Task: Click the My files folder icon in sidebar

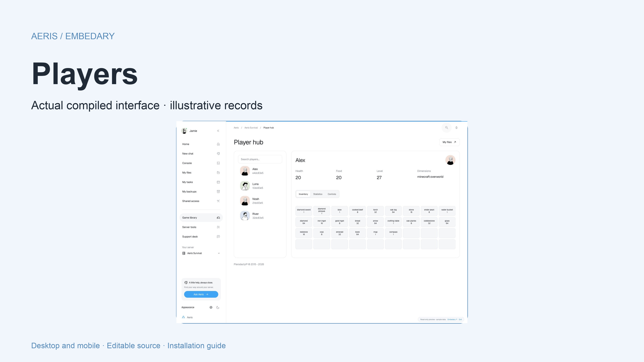Action: coord(218,173)
